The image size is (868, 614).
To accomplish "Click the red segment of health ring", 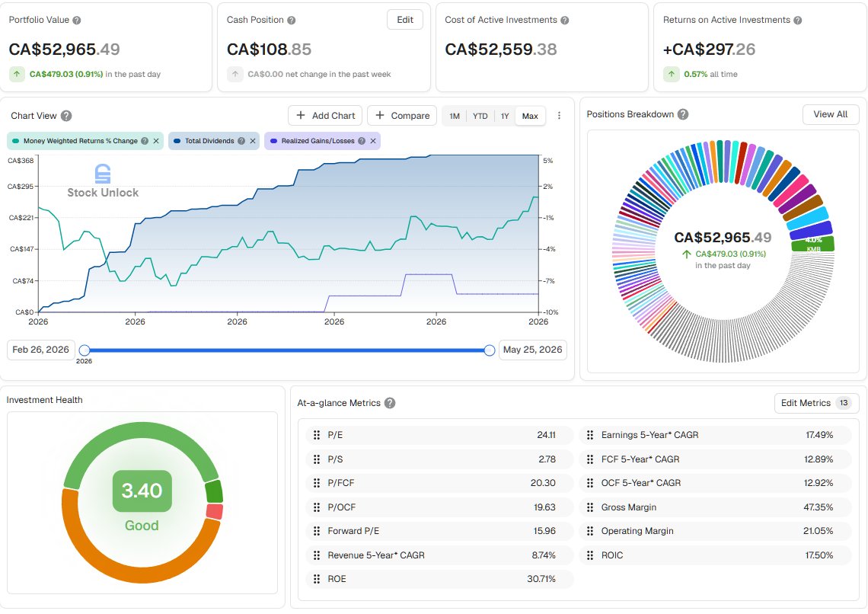I will pyautogui.click(x=215, y=512).
